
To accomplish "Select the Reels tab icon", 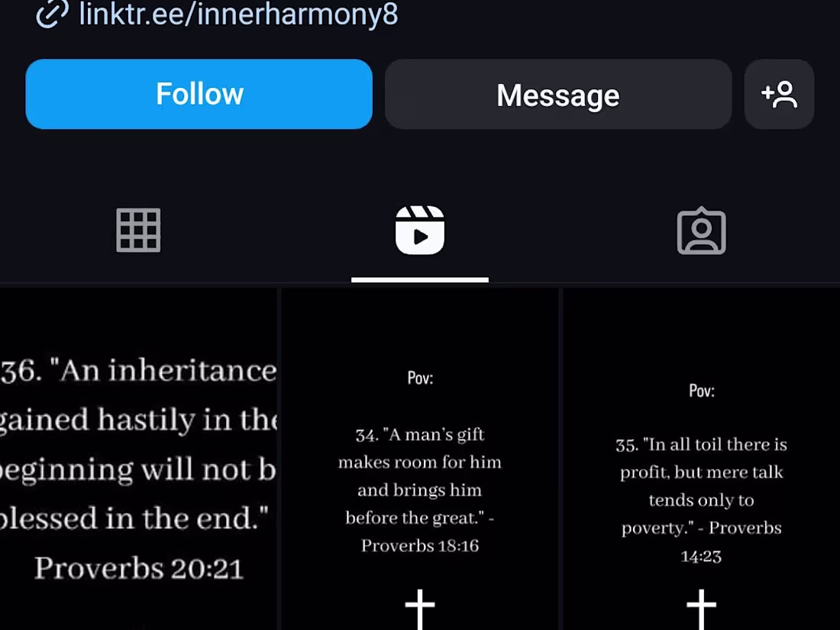I will click(420, 231).
